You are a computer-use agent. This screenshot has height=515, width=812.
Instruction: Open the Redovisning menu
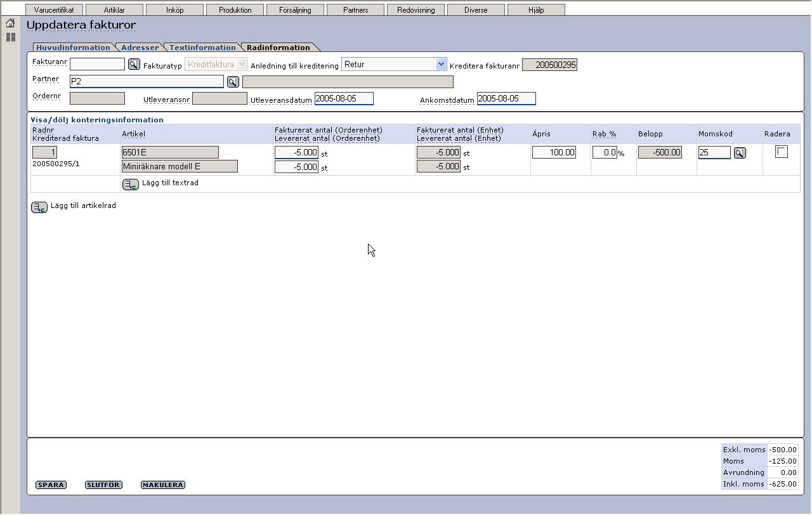(416, 10)
